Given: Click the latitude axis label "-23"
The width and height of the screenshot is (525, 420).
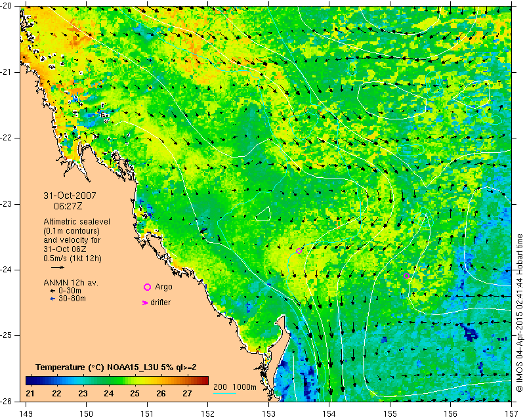Looking at the screenshot, I should 7,203.
